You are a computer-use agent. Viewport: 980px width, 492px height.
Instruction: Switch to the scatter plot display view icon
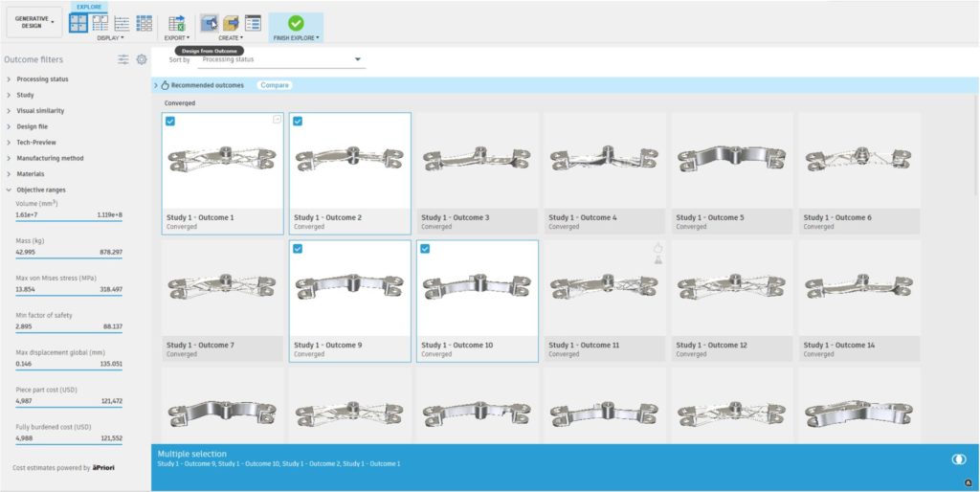122,23
